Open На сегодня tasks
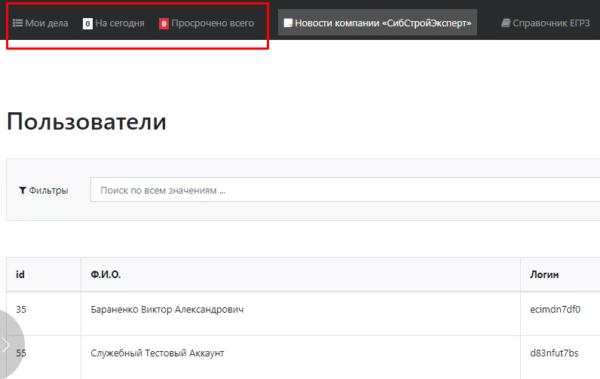The image size is (600, 379). coord(120,23)
